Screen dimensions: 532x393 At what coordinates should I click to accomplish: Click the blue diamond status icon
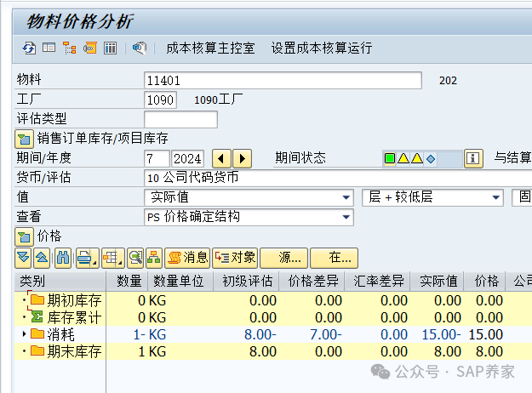431,158
